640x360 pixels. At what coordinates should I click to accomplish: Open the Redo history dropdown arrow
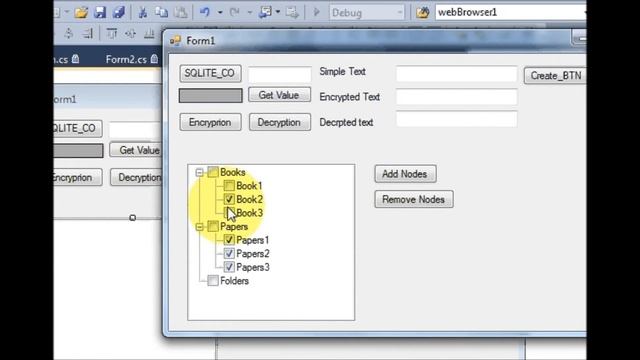click(249, 13)
